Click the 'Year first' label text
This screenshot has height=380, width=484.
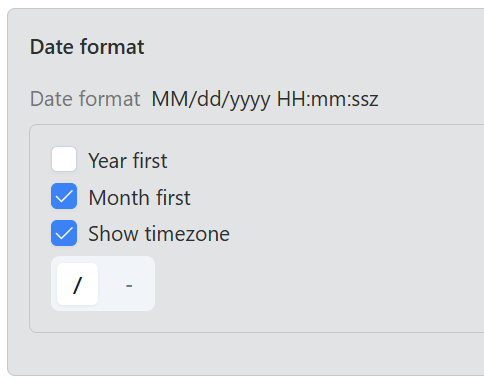[128, 161]
